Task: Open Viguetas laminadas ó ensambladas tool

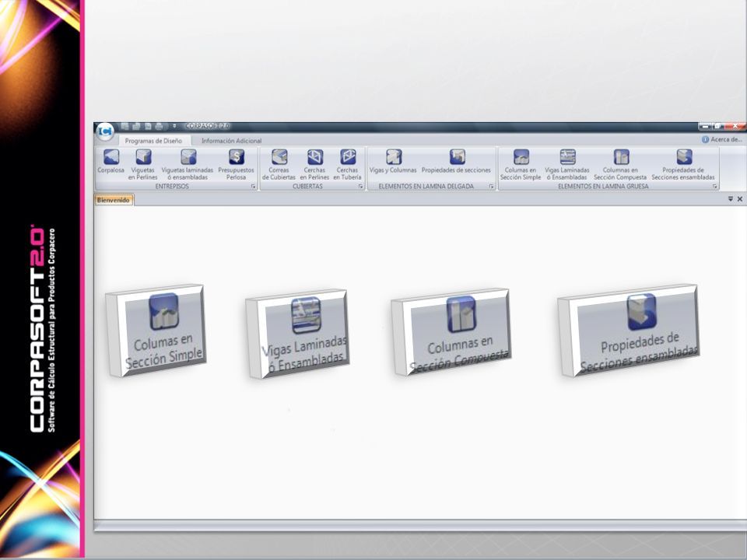Action: tap(188, 164)
